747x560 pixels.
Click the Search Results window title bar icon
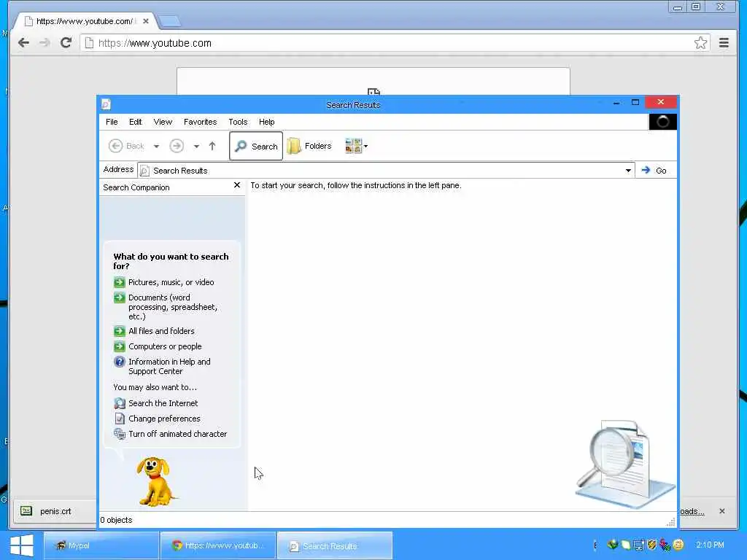107,104
